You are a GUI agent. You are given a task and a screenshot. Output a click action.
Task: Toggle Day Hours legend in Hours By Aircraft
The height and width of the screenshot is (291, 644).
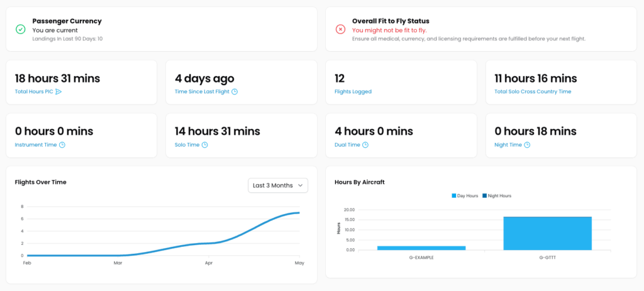465,196
